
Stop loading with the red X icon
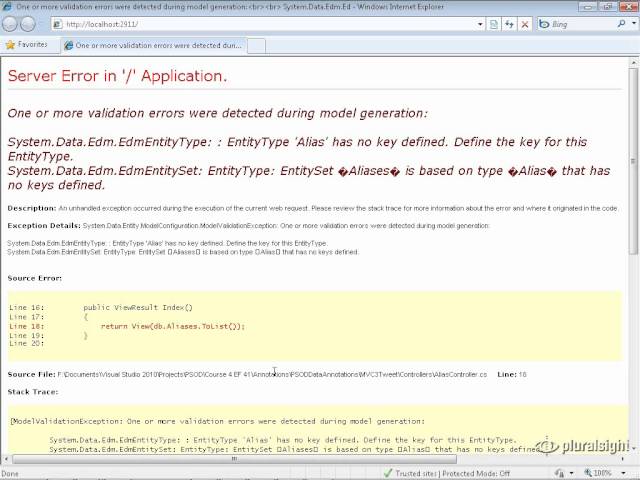(x=525, y=24)
